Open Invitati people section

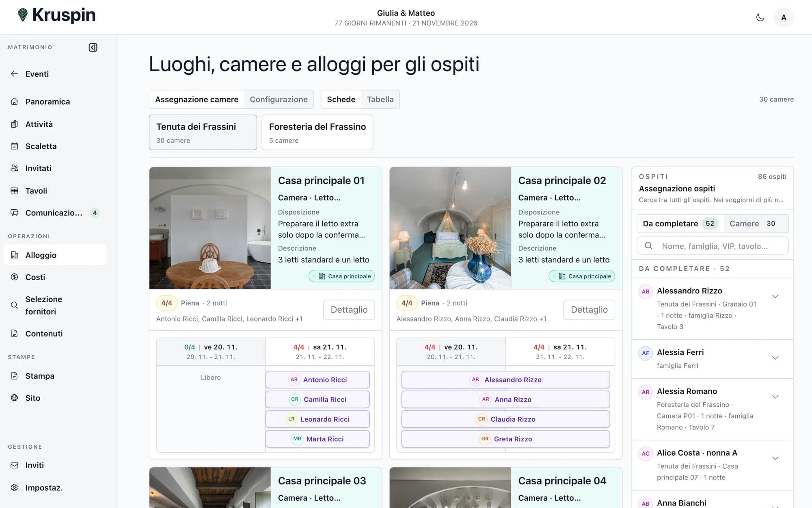click(55, 168)
